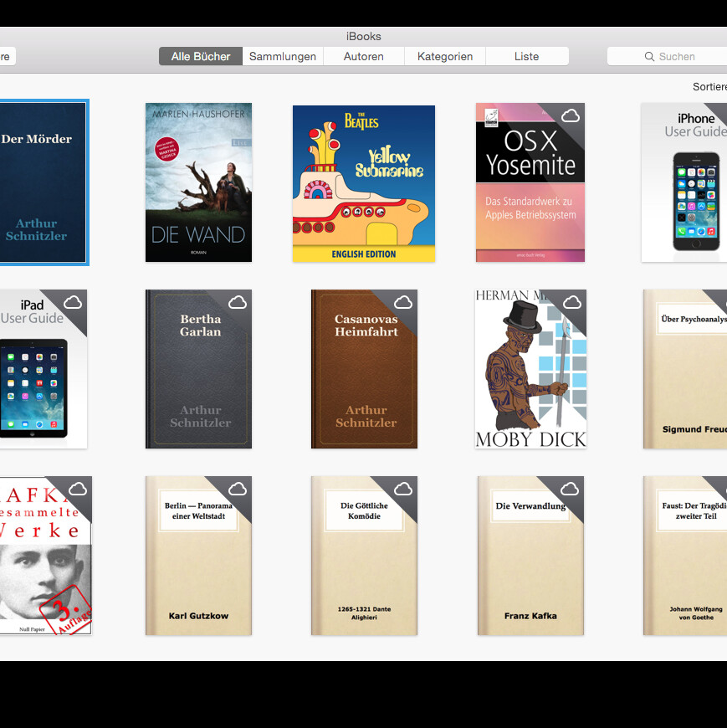Click the cloud icon on Berlin Panorama einer Weltstadt
Screen dimensions: 727x728
pos(238,490)
